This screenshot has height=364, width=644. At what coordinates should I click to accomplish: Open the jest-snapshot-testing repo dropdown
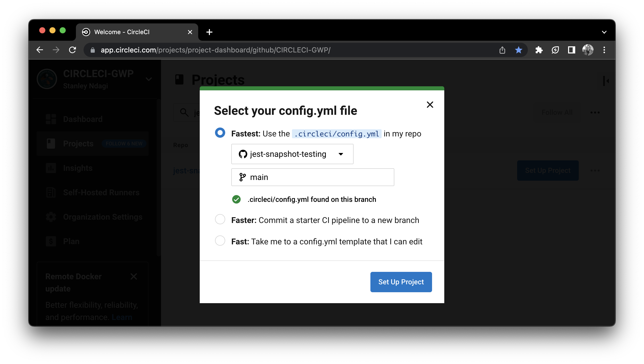[x=341, y=154]
